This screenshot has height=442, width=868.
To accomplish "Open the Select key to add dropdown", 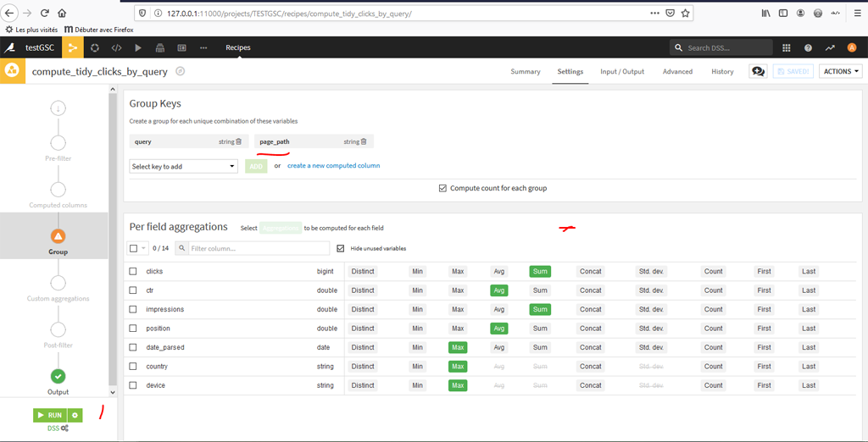I will (184, 167).
